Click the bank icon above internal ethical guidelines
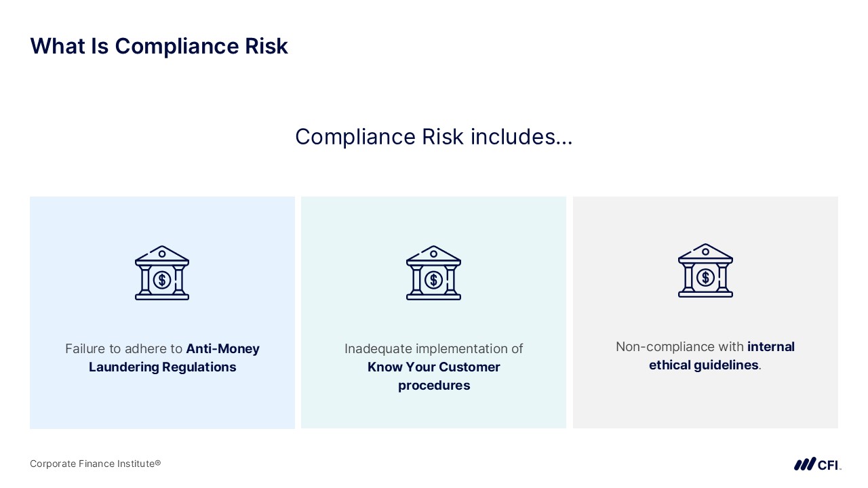 pyautogui.click(x=705, y=270)
